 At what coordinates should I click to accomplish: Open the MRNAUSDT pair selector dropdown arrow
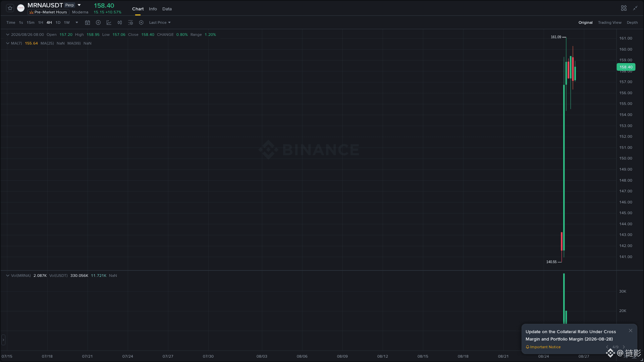pos(79,5)
